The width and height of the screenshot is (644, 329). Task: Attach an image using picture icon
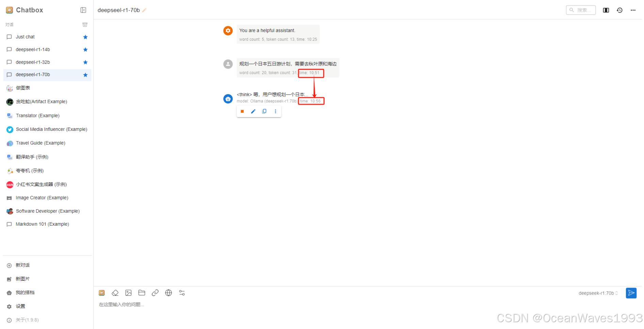tap(128, 293)
